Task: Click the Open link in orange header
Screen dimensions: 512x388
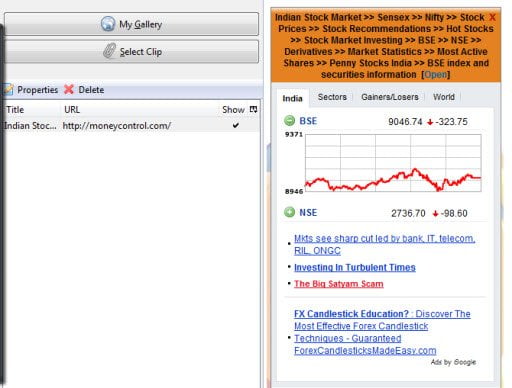Action: pos(436,75)
